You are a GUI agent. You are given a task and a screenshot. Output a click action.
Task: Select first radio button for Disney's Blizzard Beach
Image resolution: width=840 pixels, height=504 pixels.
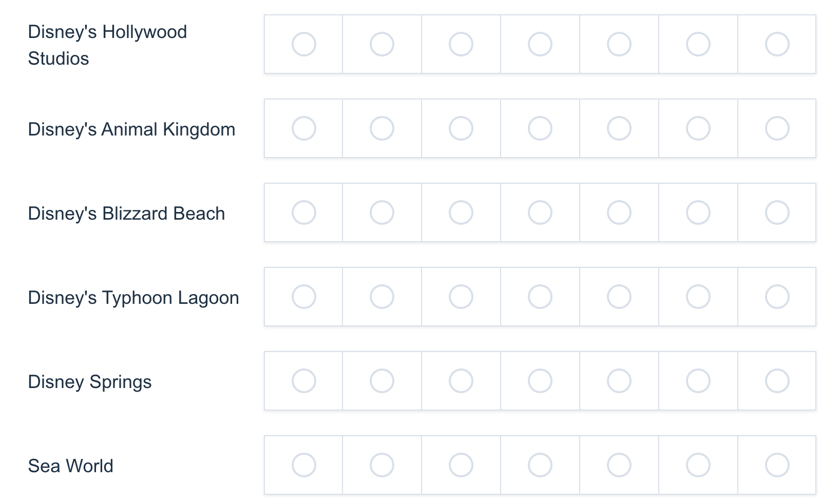point(304,212)
